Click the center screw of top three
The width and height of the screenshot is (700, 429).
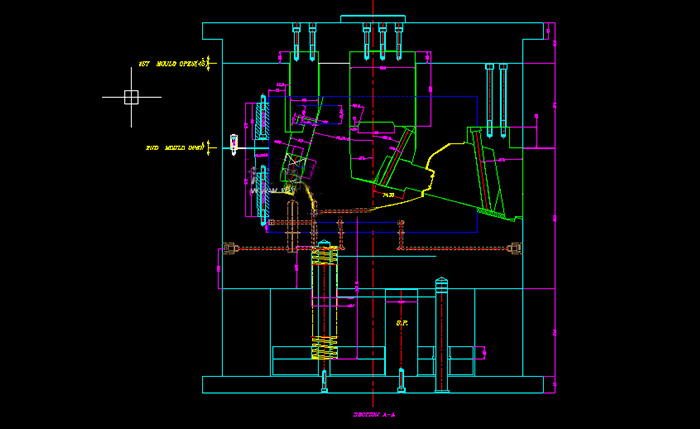pos(382,42)
